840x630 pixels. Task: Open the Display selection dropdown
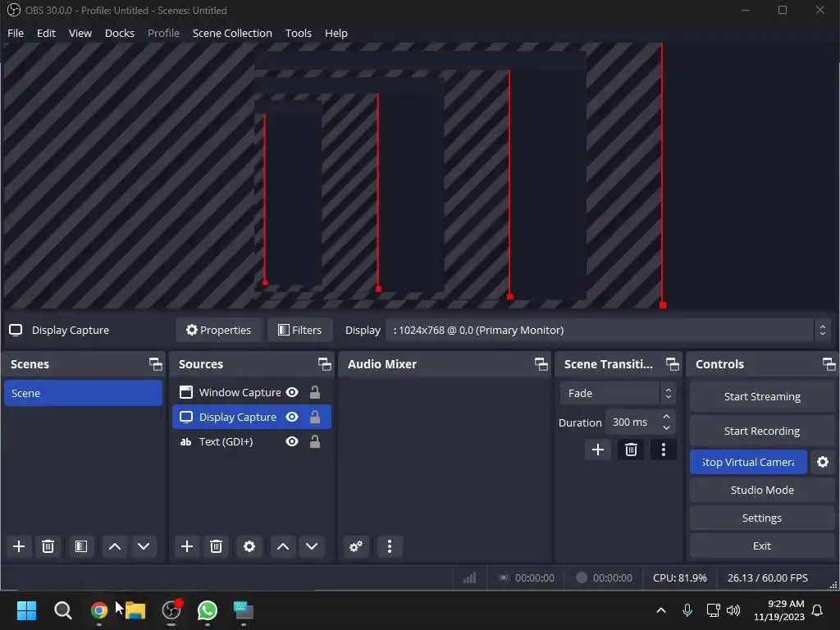coord(609,330)
